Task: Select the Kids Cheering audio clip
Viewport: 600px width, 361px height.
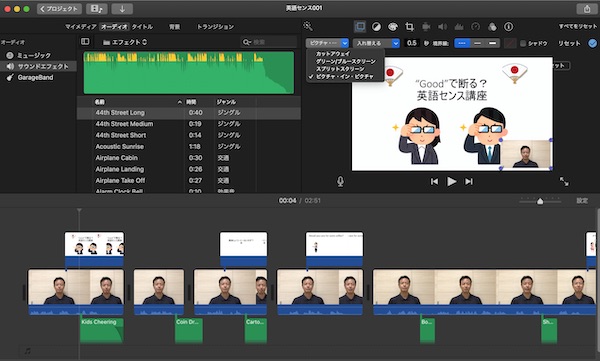Action: point(102,330)
